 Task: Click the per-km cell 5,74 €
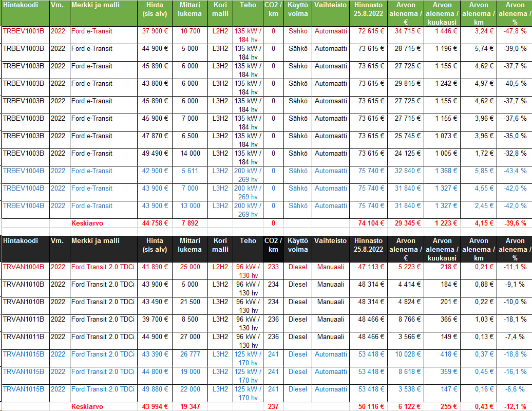click(x=479, y=52)
